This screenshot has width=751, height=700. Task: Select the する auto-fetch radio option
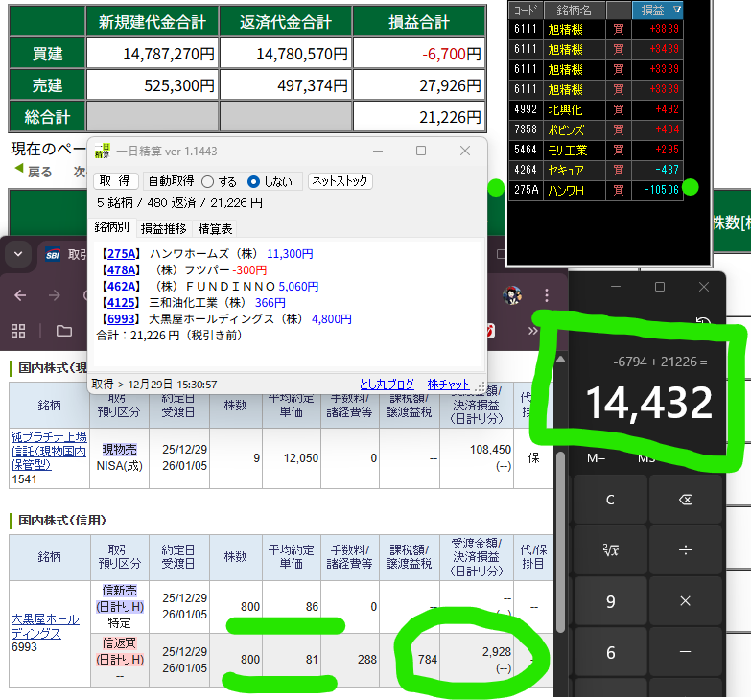208,181
